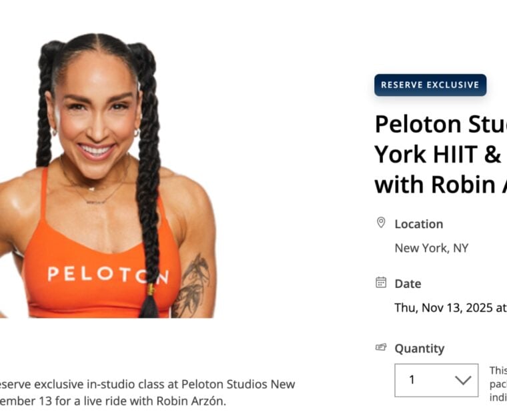Click the "York HIIT &" title line

438,154
